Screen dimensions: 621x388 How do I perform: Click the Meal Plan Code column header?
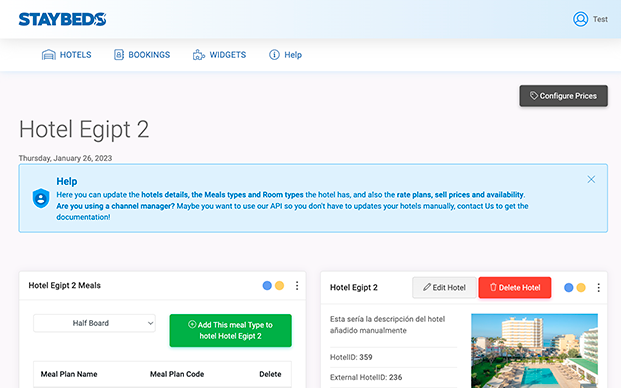[x=177, y=374]
